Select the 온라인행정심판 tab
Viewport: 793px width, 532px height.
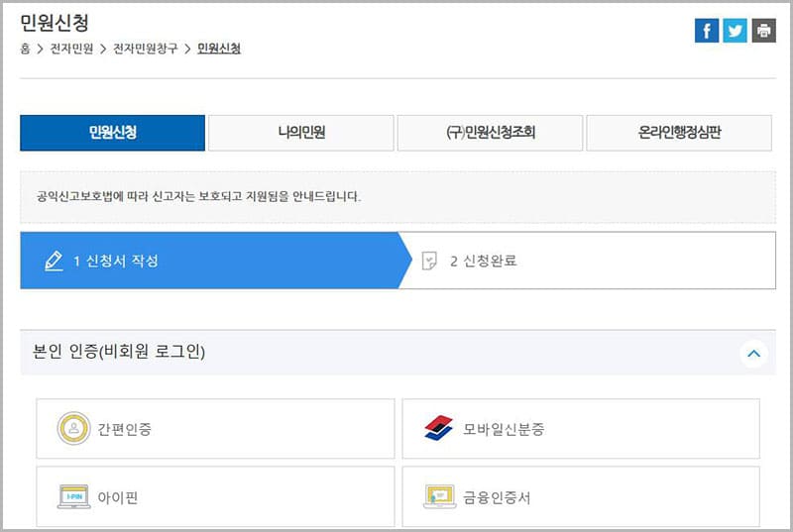tap(679, 133)
